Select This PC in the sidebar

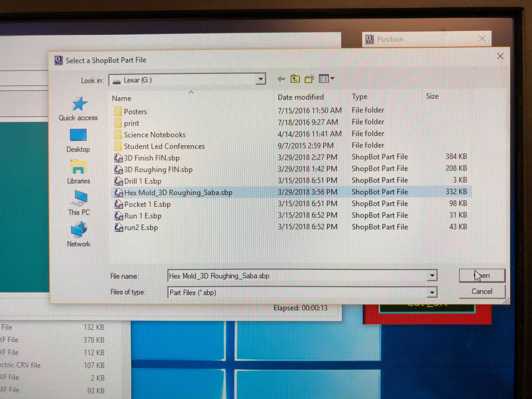[79, 203]
